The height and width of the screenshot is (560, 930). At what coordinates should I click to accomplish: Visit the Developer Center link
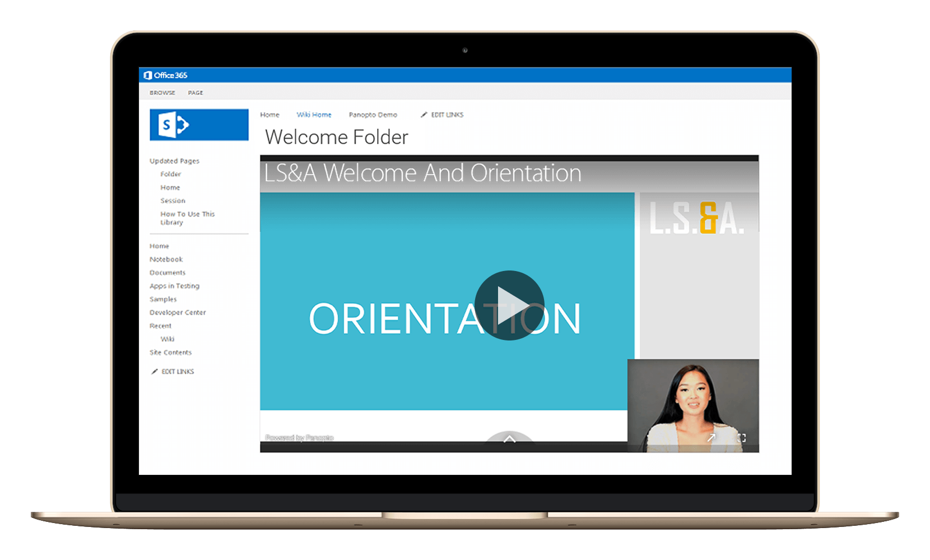(178, 312)
